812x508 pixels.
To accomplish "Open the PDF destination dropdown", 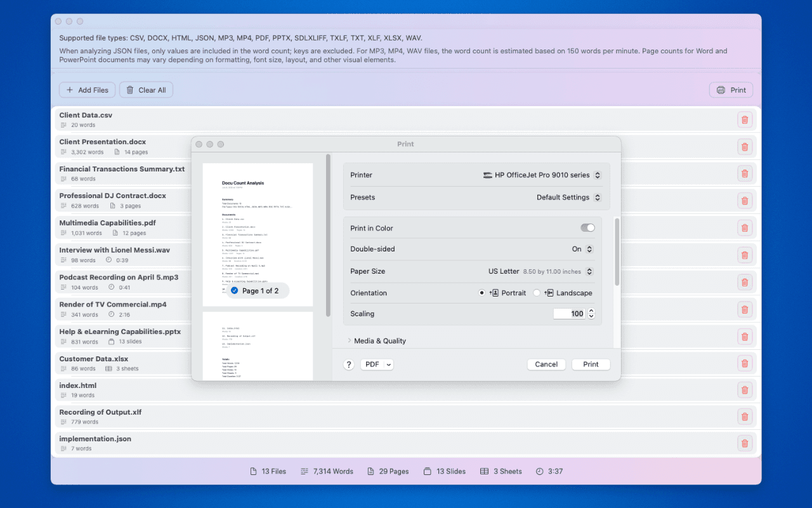I will 377,364.
